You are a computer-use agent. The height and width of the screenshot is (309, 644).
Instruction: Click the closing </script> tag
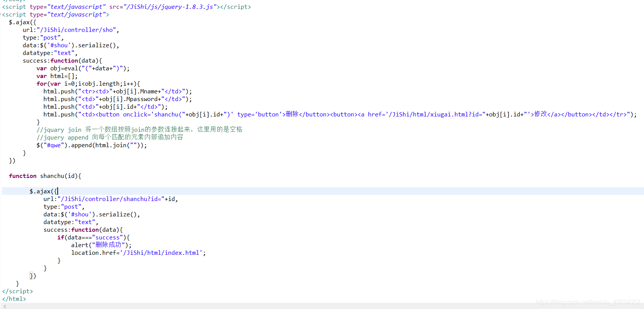(x=18, y=291)
